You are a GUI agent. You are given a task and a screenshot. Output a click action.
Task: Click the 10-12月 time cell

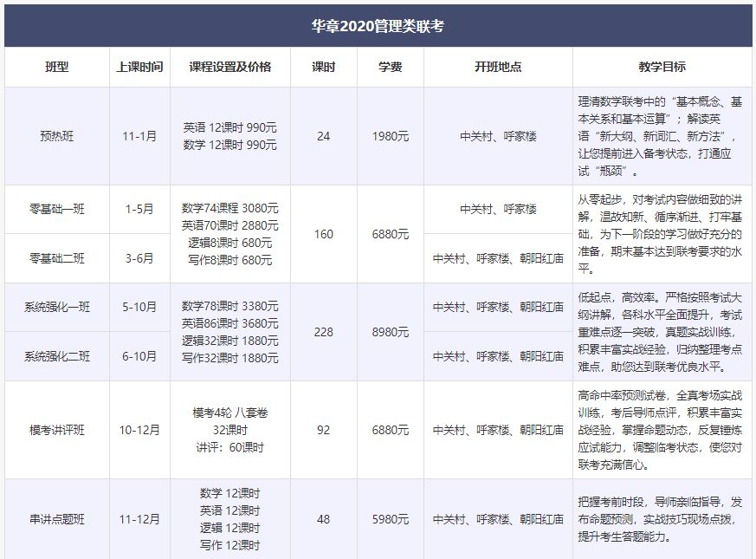(x=139, y=430)
